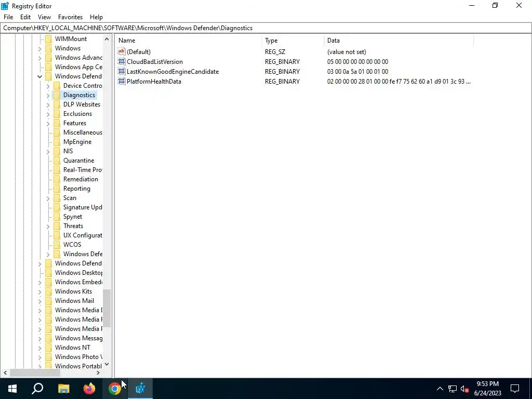Screen dimensions: 532x399
Task: Expand the DLP Websites key
Action: pyautogui.click(x=48, y=104)
